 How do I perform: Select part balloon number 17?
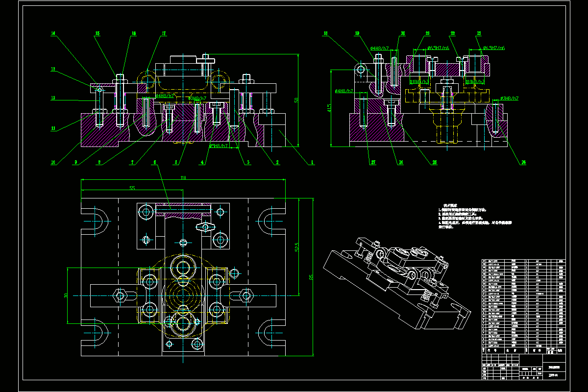tap(164, 34)
